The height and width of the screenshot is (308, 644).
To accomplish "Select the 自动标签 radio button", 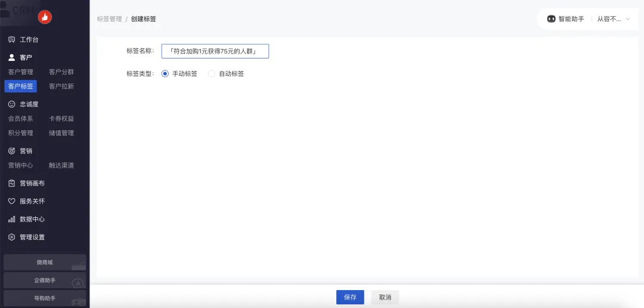I will [211, 74].
